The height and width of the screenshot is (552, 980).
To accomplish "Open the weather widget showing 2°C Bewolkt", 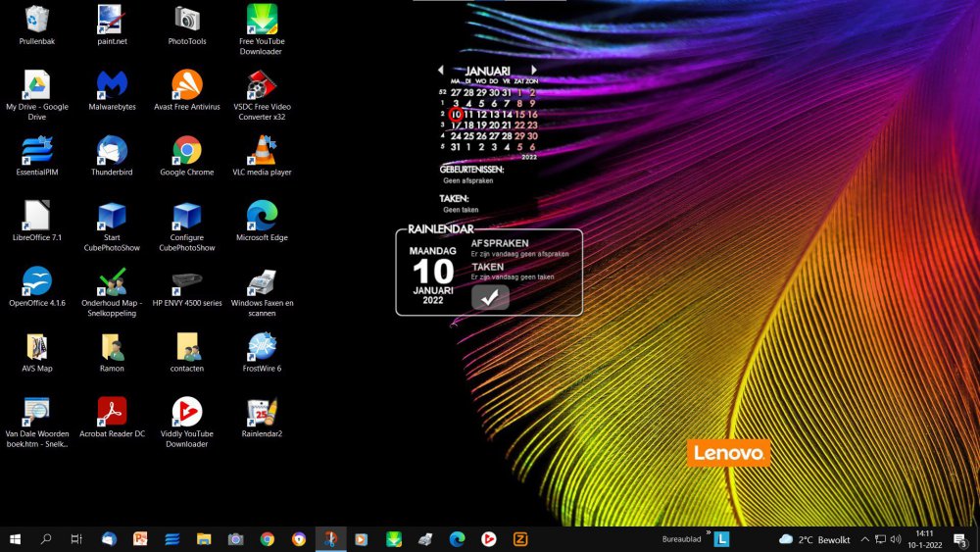I will click(x=814, y=539).
